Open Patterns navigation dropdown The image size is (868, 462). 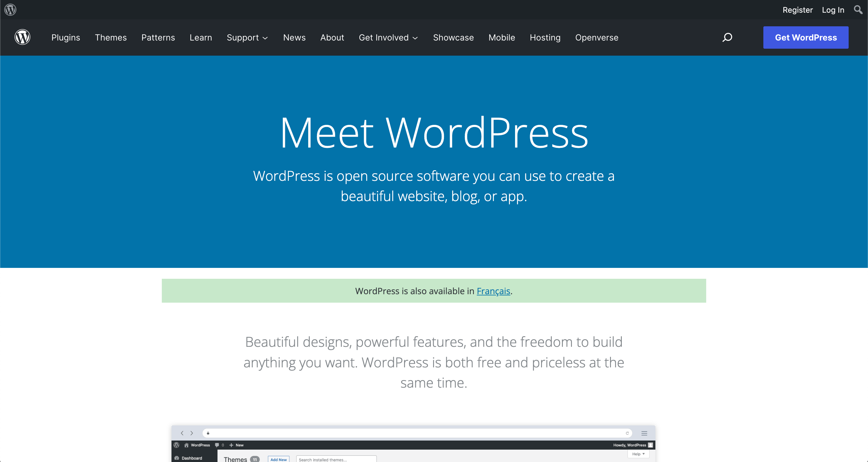coord(158,37)
